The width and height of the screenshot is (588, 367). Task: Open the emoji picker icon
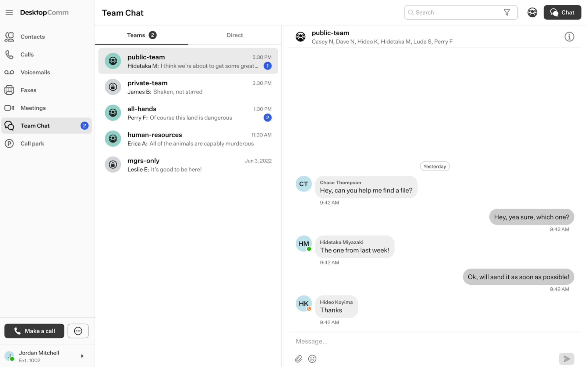[312, 359]
